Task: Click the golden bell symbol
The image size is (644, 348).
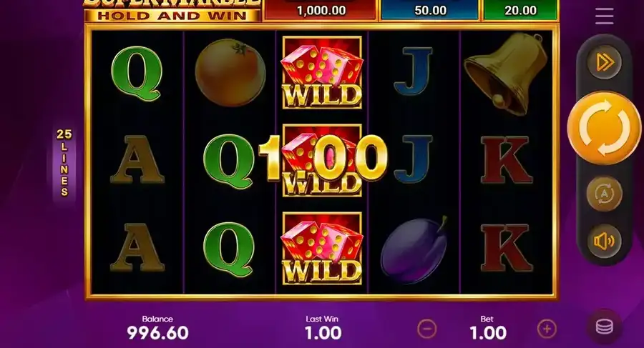Action: tap(506, 74)
